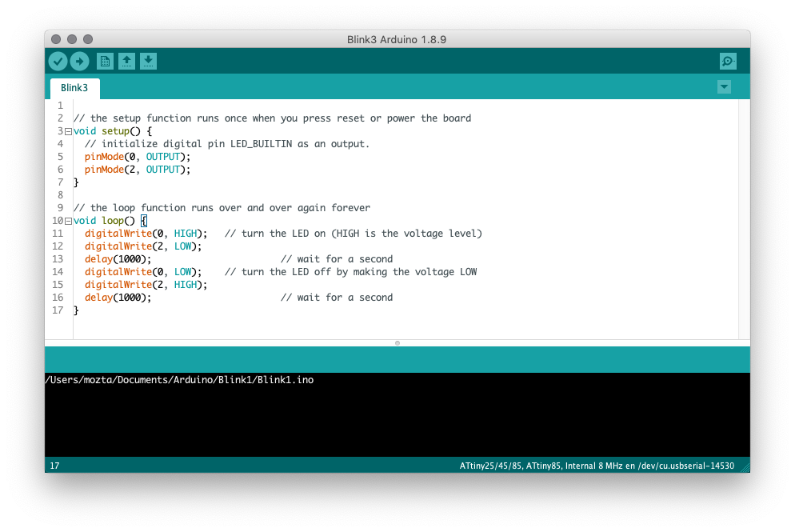795x532 pixels.
Task: Click the 'void loop()' text
Action: [104, 221]
